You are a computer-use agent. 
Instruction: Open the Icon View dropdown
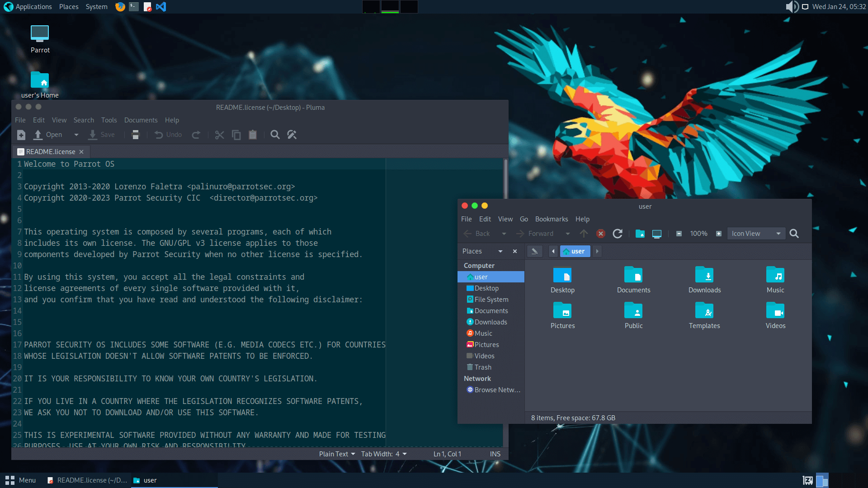[756, 234]
